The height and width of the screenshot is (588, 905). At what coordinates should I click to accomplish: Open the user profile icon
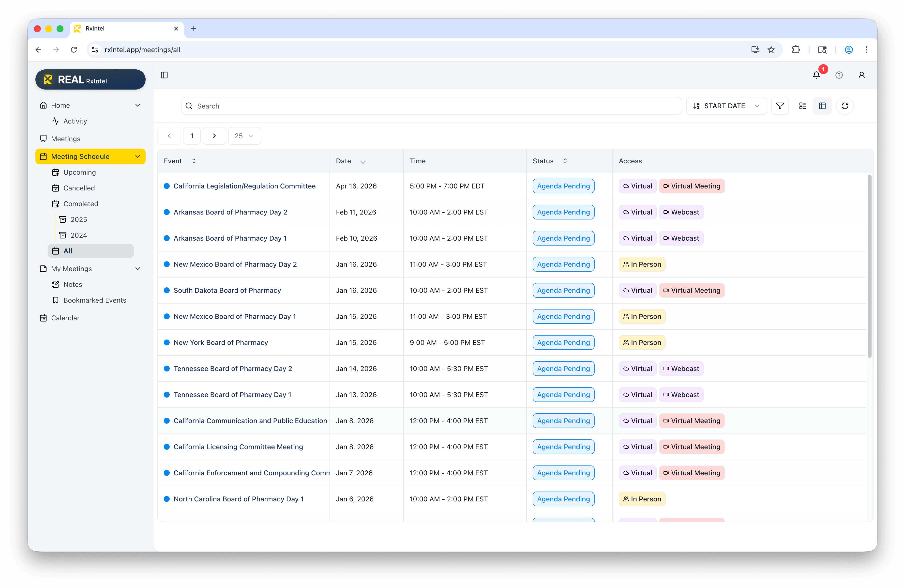coord(861,75)
